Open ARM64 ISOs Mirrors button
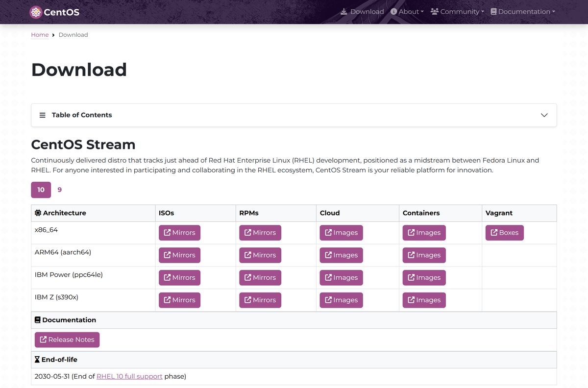This screenshot has width=588, height=388. (179, 255)
